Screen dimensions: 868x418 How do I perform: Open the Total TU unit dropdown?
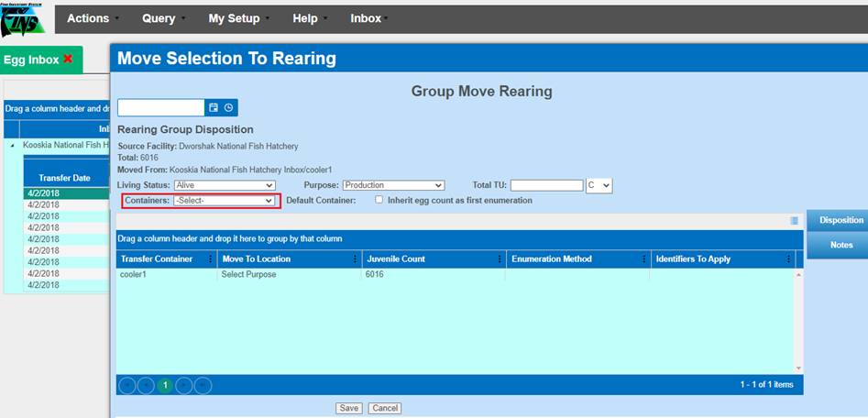coord(599,185)
